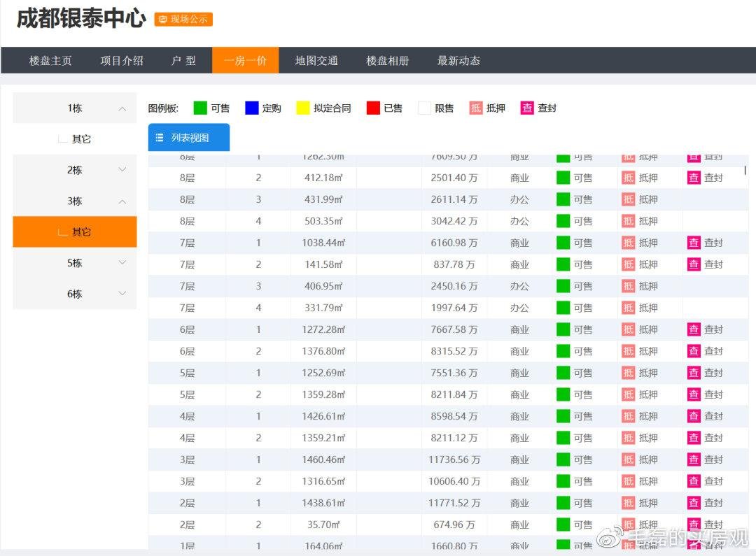Image resolution: width=756 pixels, height=556 pixels.
Task: Click the red 已售 legend swatch
Action: [x=373, y=108]
